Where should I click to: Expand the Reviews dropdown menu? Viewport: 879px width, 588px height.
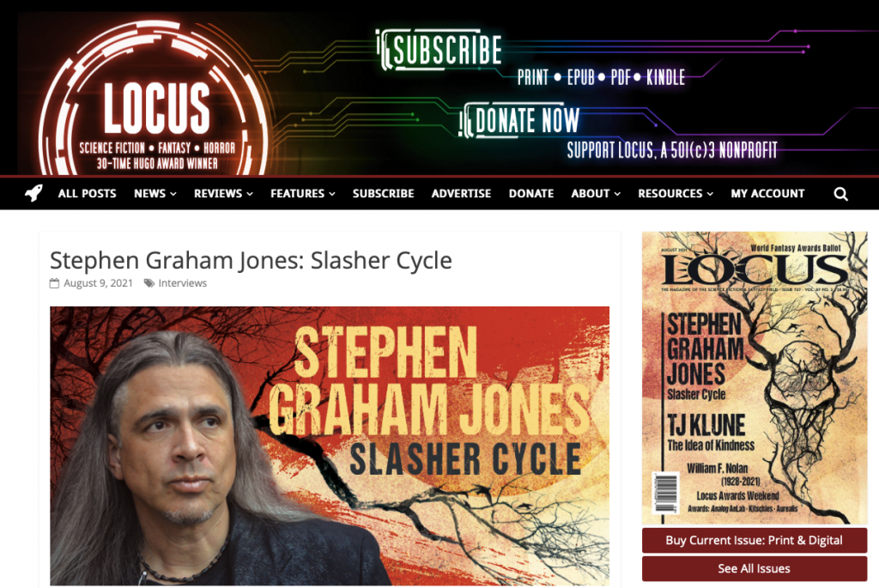224,193
